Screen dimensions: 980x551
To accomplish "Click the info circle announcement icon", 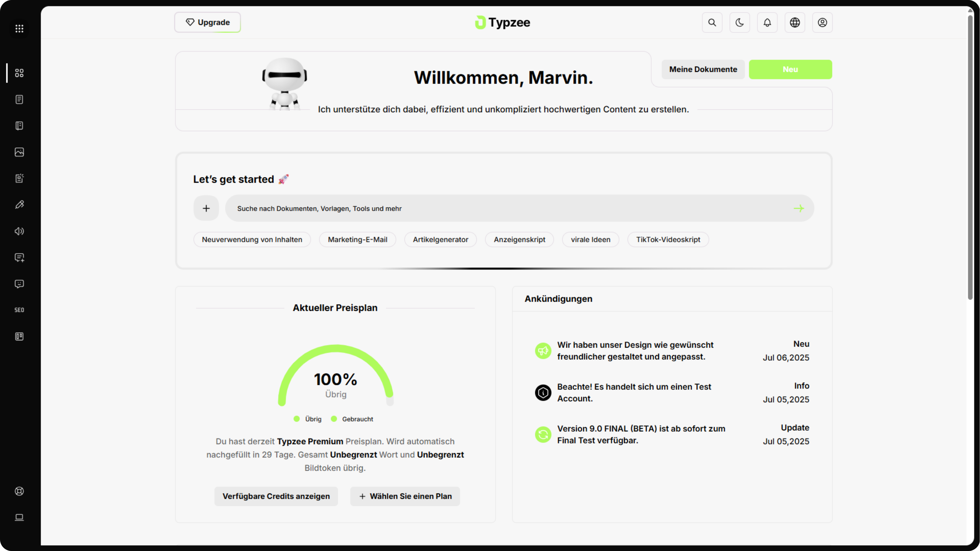I will point(543,392).
